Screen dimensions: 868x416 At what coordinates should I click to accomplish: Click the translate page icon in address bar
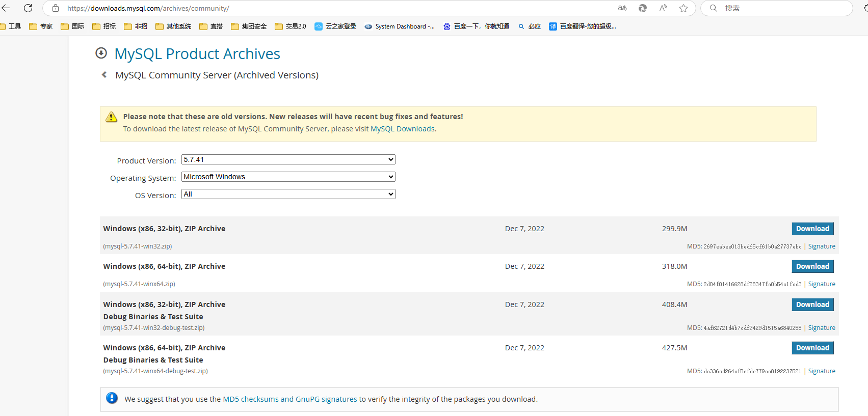622,8
